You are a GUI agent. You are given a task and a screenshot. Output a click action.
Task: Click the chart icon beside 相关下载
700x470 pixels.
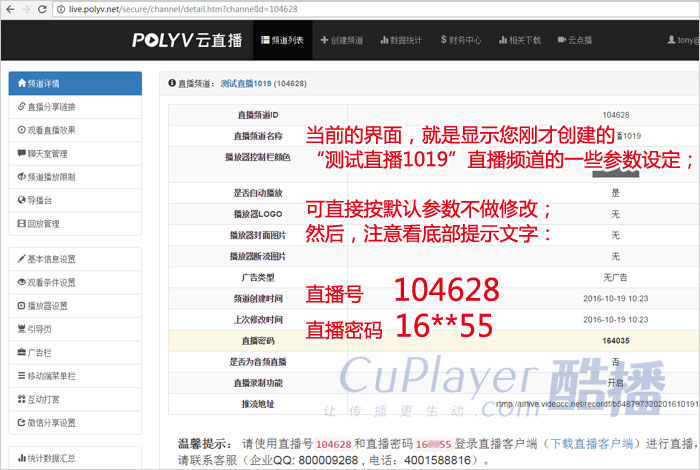pyautogui.click(x=503, y=40)
